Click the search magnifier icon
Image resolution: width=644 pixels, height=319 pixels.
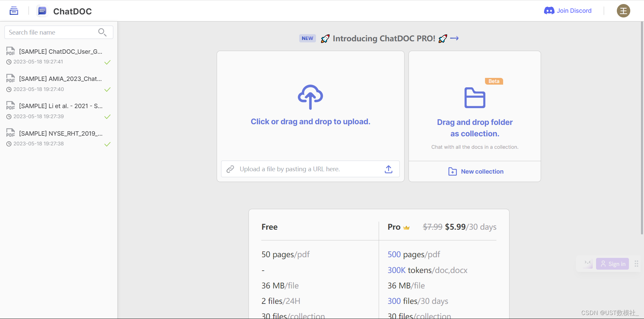click(102, 32)
